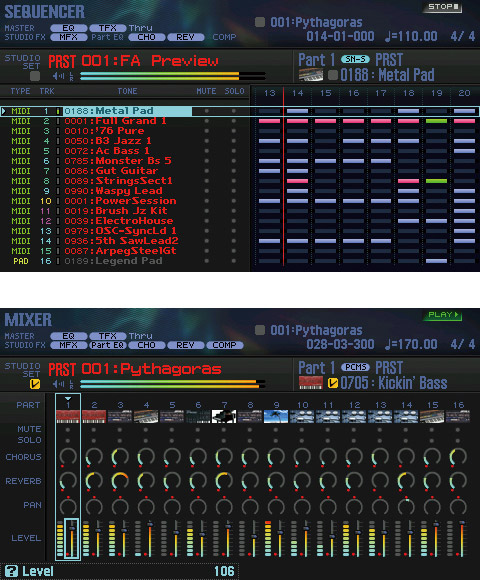Toggle the Pythagoras studio set checkbox in mixer

click(35, 384)
